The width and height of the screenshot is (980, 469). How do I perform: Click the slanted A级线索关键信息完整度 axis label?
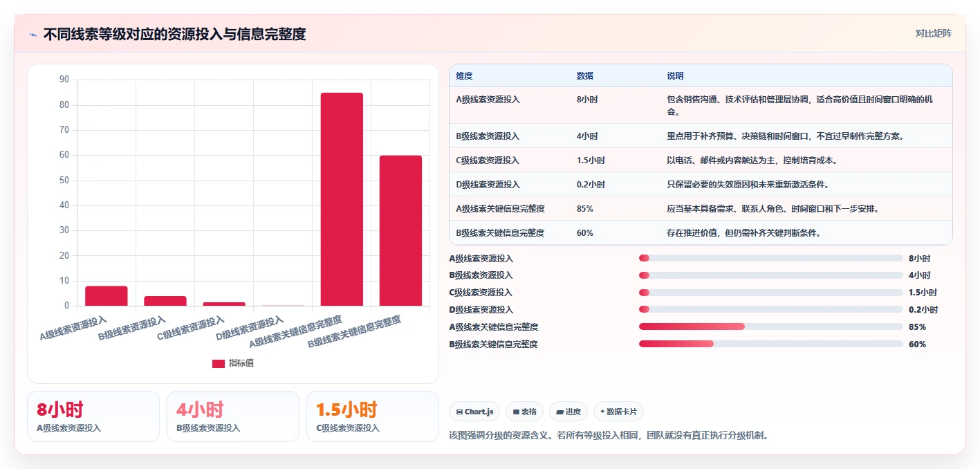click(296, 331)
